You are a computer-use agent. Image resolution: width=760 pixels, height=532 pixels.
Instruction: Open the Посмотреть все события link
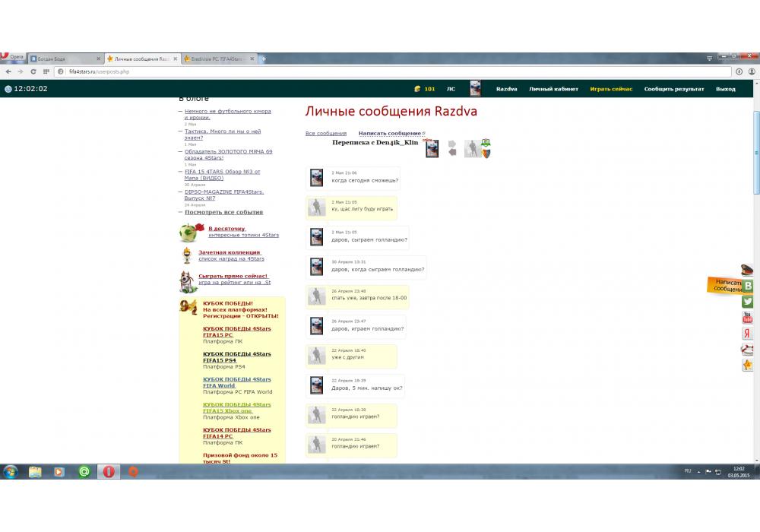[223, 212]
